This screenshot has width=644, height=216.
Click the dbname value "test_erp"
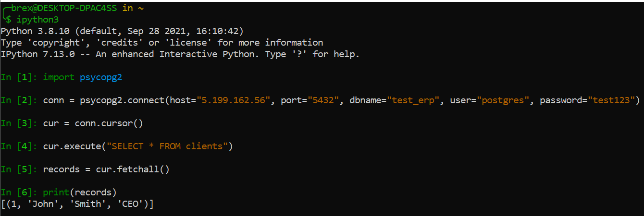click(411, 100)
